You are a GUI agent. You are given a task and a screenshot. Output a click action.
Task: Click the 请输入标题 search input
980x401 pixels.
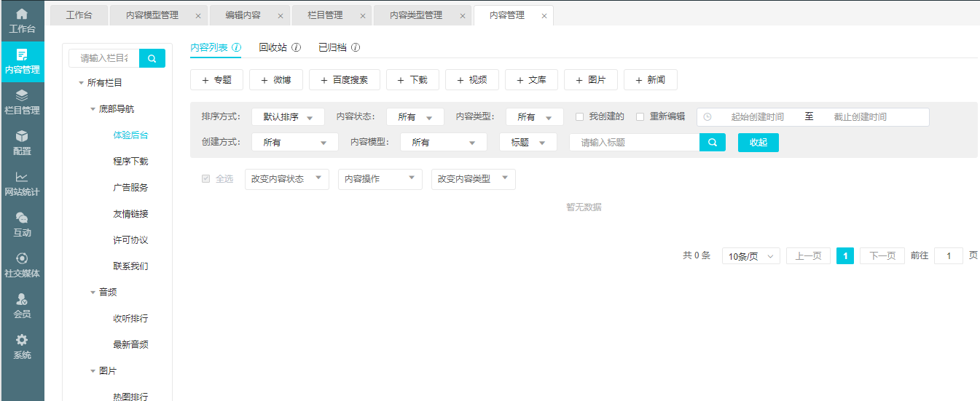point(634,143)
